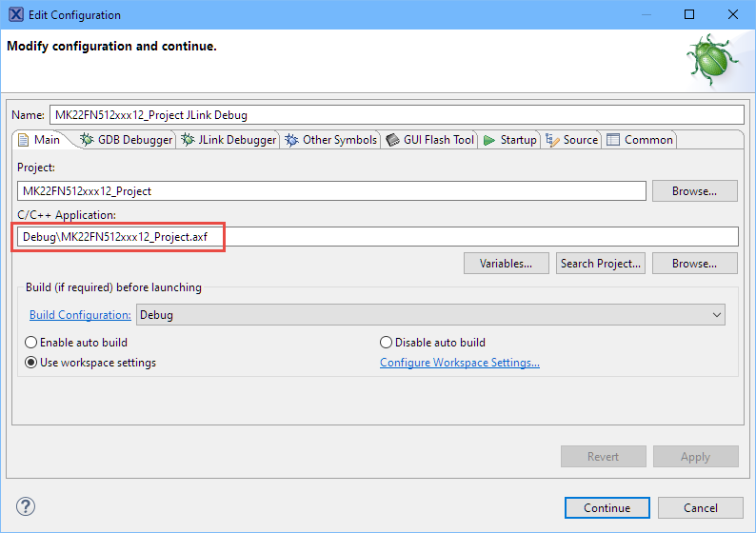Open the Configure Workspace Settings link

[460, 363]
